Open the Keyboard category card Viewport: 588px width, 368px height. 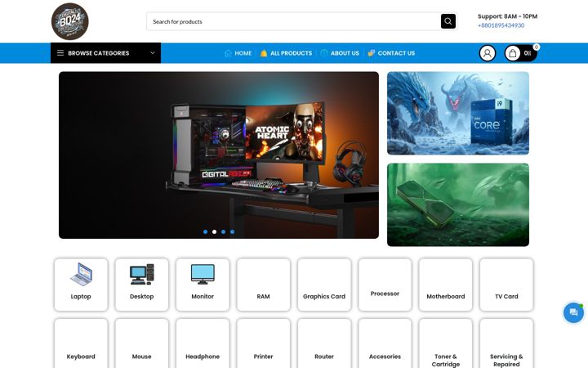click(81, 343)
